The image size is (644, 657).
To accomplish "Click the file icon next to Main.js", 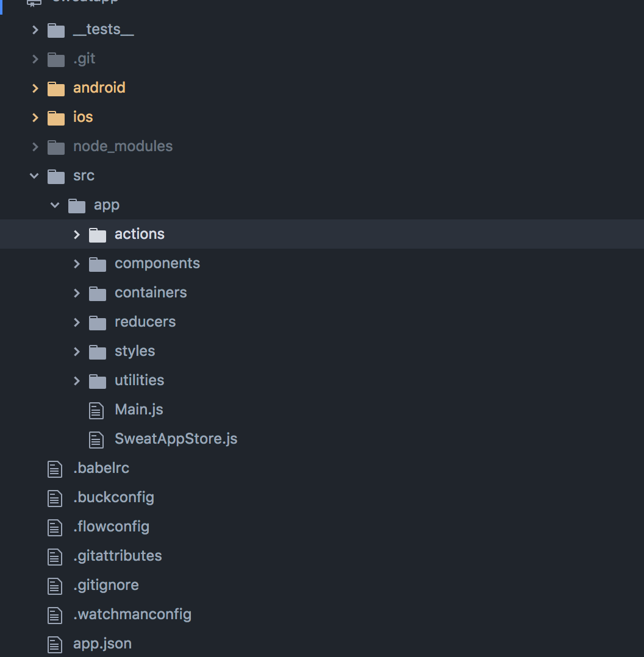I will [x=96, y=410].
